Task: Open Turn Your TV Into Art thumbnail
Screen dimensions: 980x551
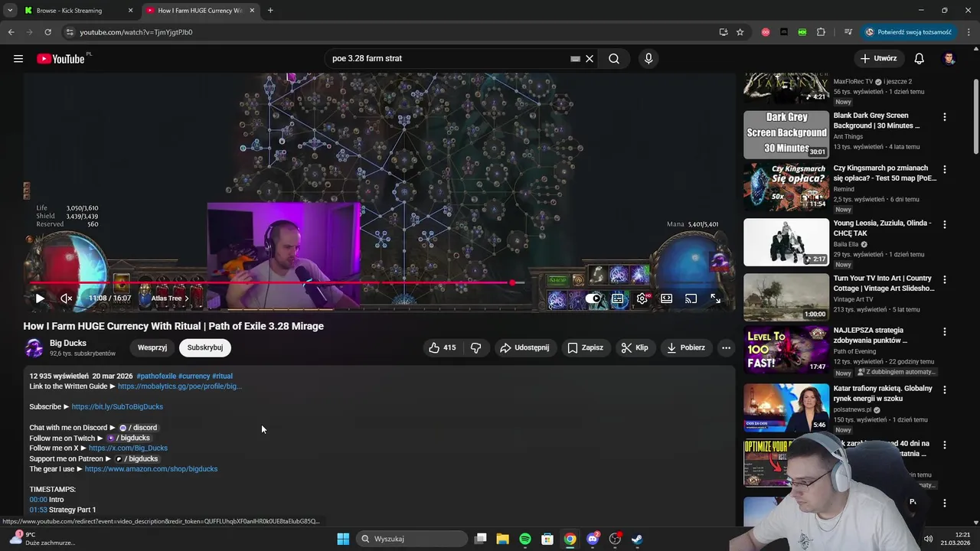Action: coord(786,298)
